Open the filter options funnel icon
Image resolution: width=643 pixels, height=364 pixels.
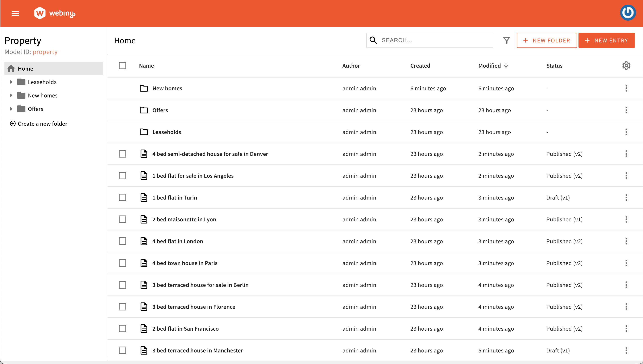coord(506,40)
